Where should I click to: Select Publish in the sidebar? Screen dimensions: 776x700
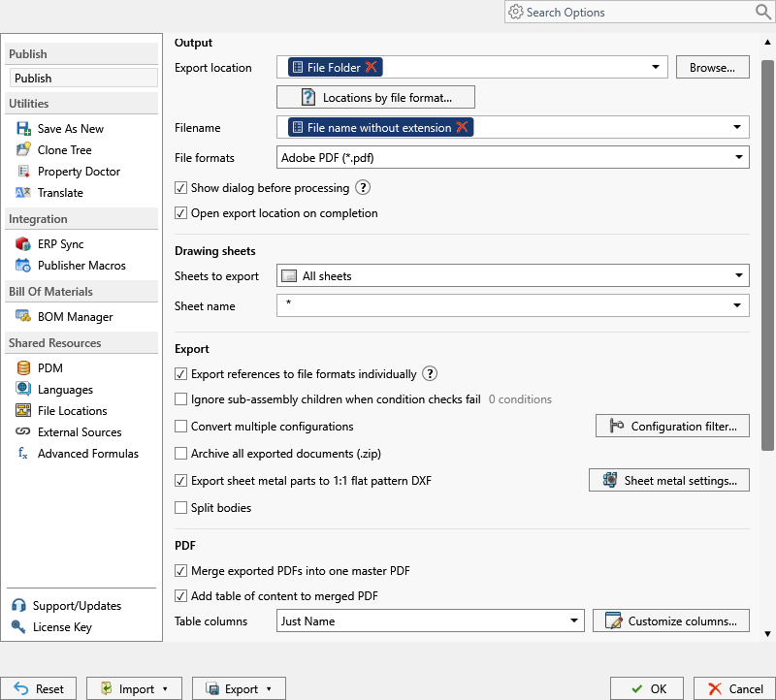(83, 79)
